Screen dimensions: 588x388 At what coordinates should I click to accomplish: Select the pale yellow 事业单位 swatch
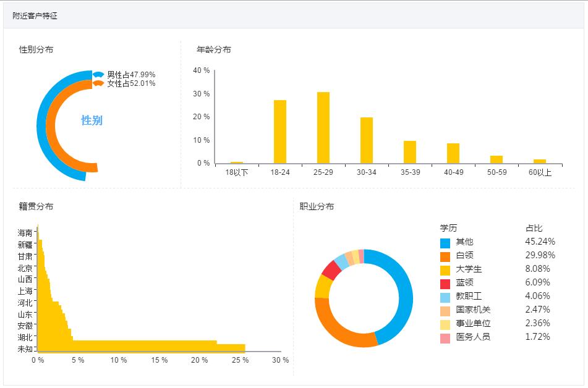click(445, 324)
